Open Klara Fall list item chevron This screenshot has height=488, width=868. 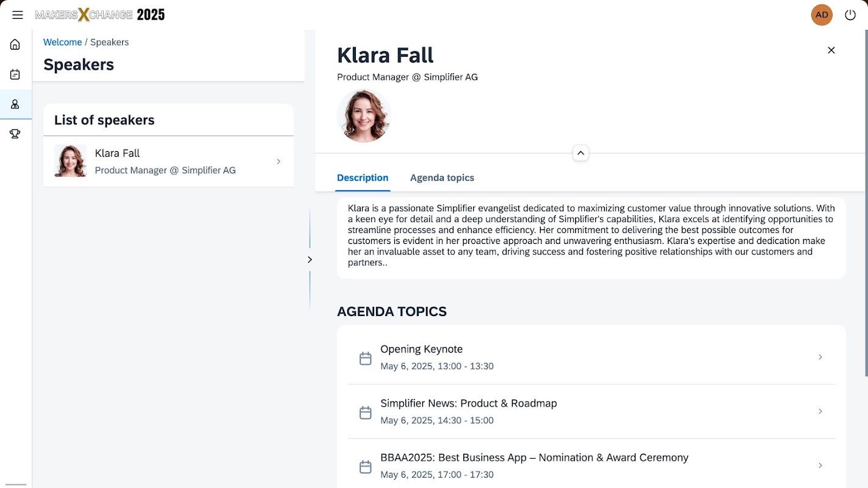pos(278,162)
